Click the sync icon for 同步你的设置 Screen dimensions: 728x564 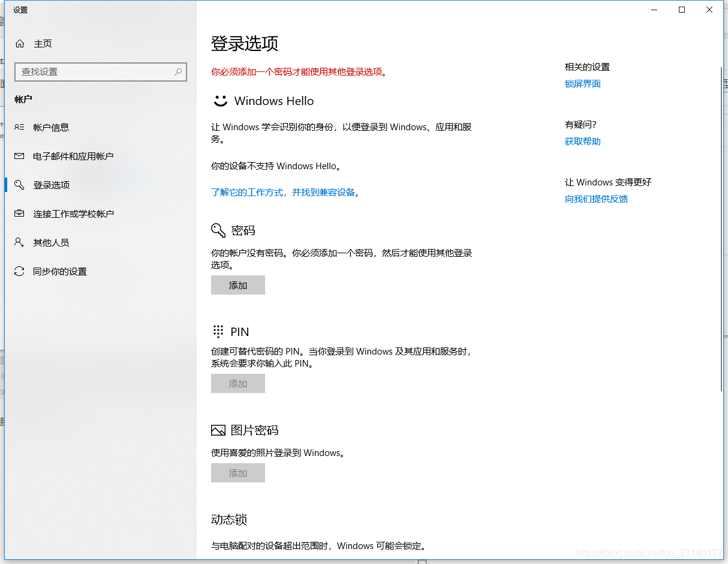click(x=20, y=271)
